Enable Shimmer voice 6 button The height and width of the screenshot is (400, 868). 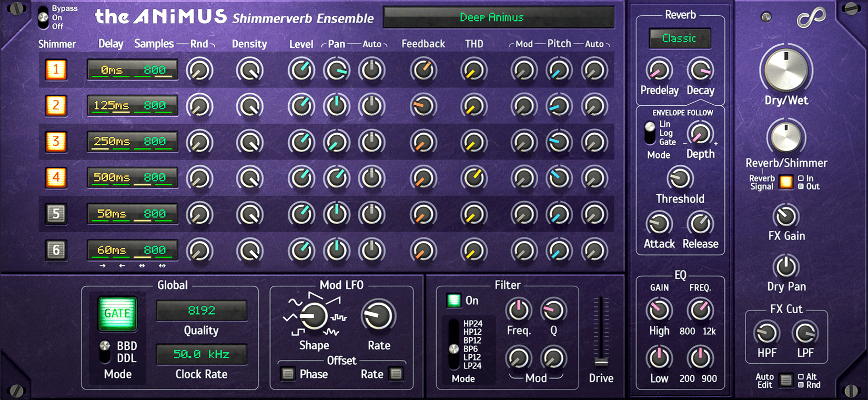click(56, 249)
